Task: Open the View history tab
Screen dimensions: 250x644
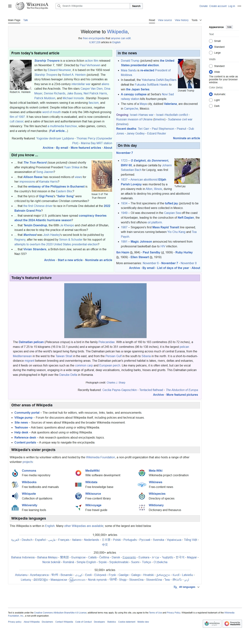Action: click(x=182, y=20)
